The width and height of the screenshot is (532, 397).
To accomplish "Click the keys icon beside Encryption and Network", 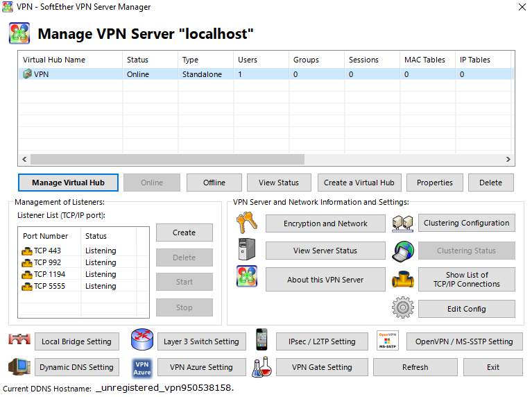I will (x=247, y=223).
